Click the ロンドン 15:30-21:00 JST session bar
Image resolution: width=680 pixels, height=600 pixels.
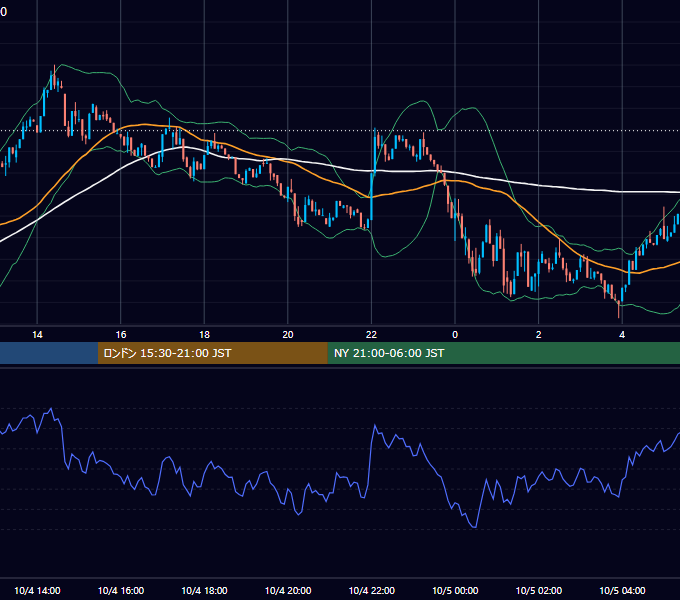pyautogui.click(x=212, y=353)
